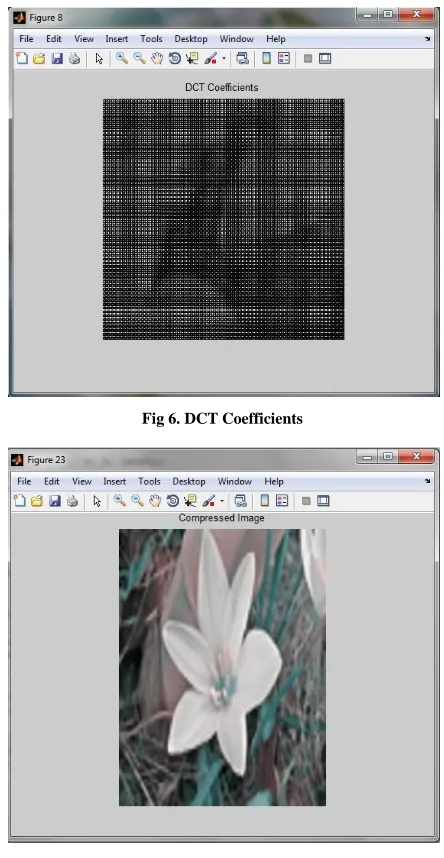Image resolution: width=444 pixels, height=858 pixels.
Task: Insert a colorbar in Figure 23
Action: (x=265, y=501)
